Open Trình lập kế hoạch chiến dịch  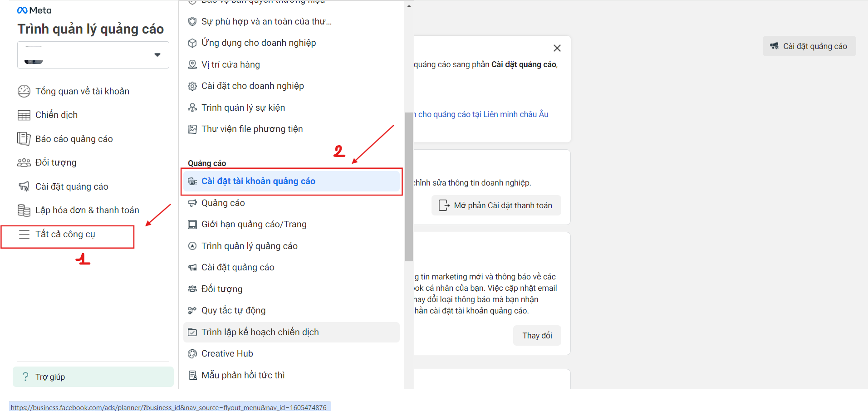coord(291,332)
